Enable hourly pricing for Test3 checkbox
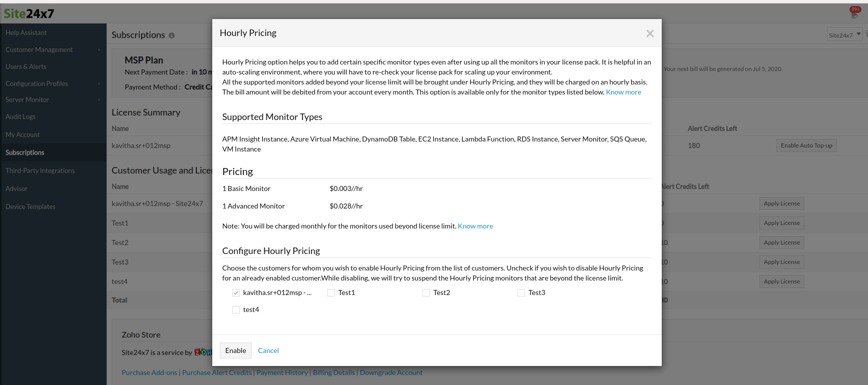Image resolution: width=868 pixels, height=385 pixels. 521,293
